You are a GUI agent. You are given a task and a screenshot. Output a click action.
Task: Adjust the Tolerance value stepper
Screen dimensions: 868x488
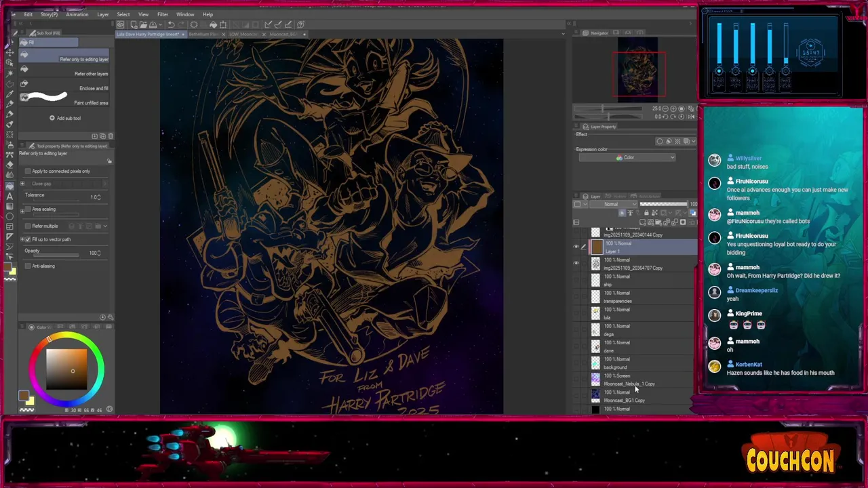click(100, 197)
